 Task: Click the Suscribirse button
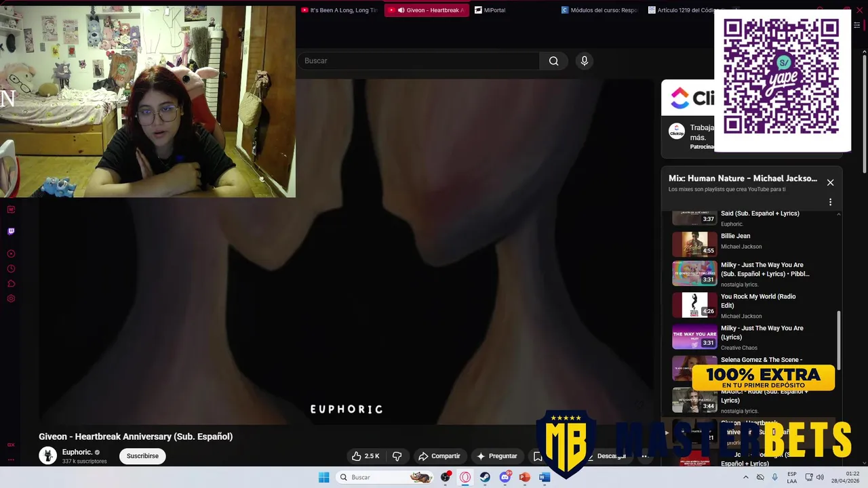click(x=142, y=456)
